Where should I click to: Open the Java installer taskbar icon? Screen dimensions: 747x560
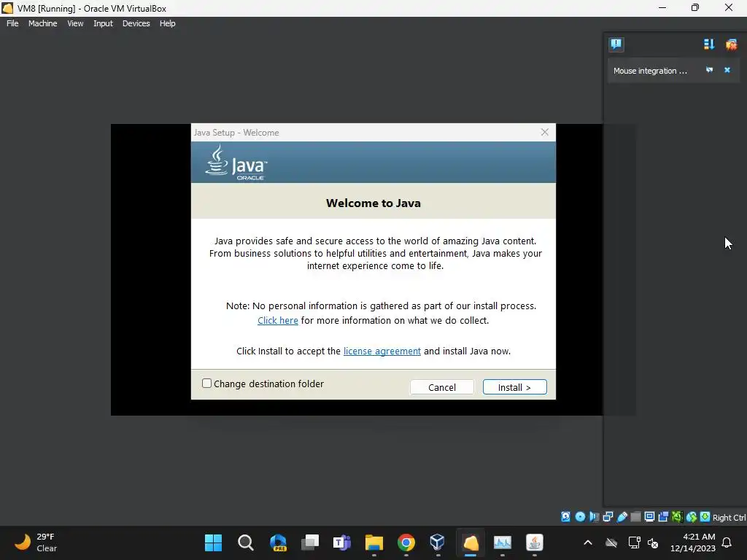(x=534, y=542)
